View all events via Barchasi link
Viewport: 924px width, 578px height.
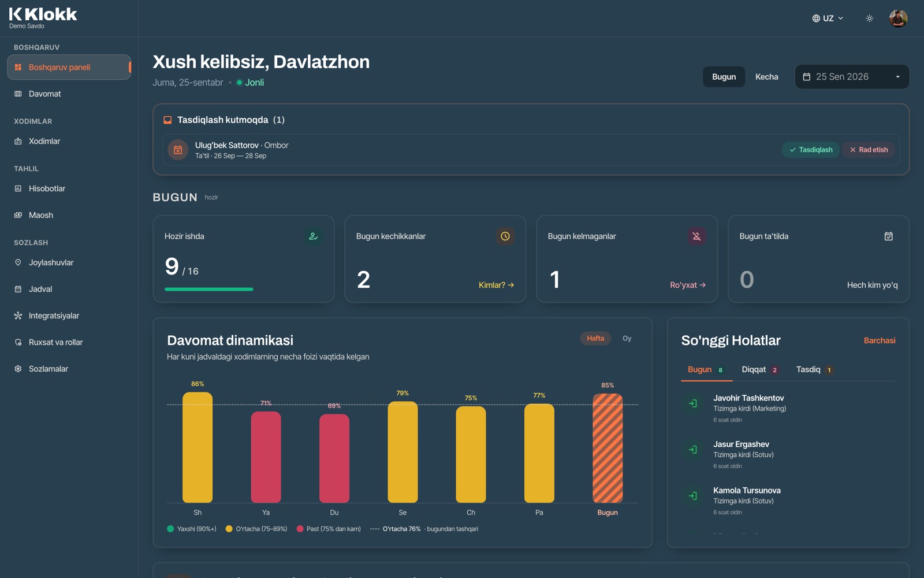point(880,340)
